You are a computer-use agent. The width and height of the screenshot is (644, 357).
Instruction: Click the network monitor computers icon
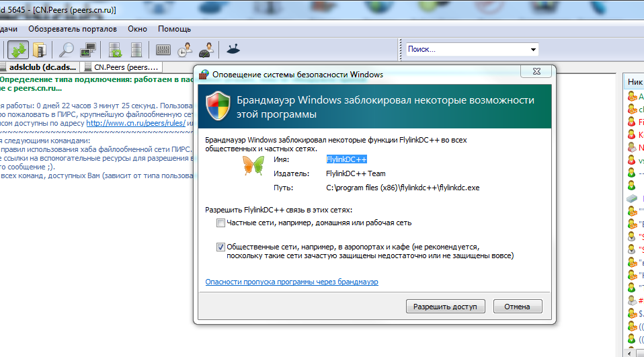tap(88, 50)
